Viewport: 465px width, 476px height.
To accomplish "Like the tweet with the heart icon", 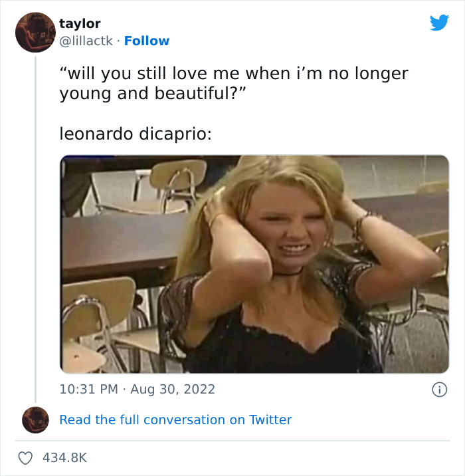I will [x=25, y=458].
